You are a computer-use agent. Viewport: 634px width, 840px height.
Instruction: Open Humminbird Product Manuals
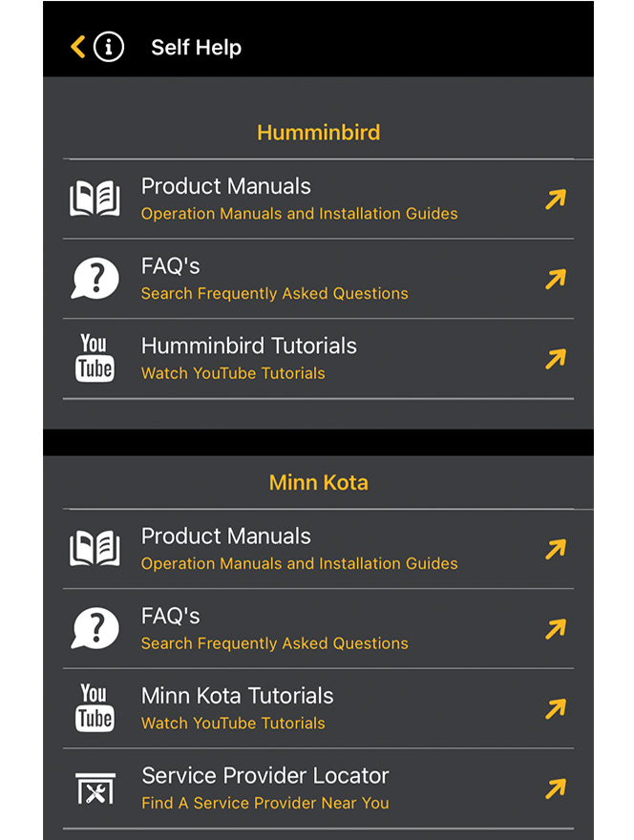(225, 186)
